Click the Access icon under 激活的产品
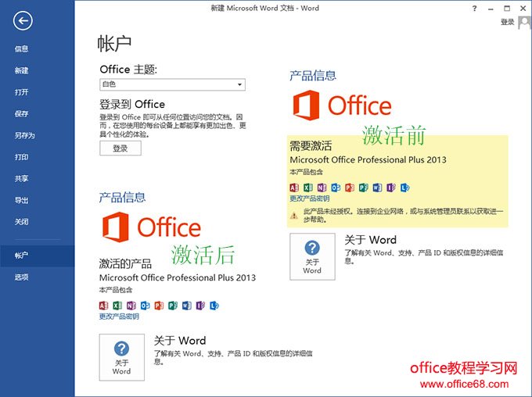Image resolution: width=532 pixels, height=397 pixels. pyautogui.click(x=103, y=306)
